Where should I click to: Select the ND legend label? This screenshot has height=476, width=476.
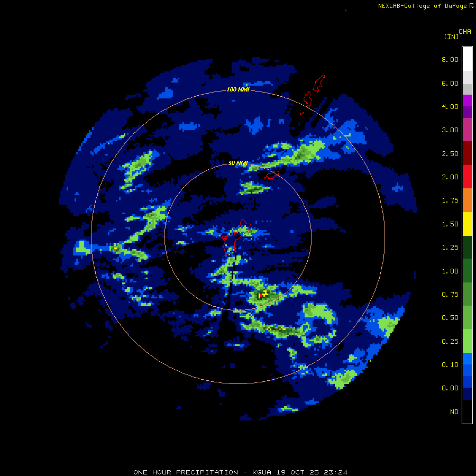(x=454, y=412)
